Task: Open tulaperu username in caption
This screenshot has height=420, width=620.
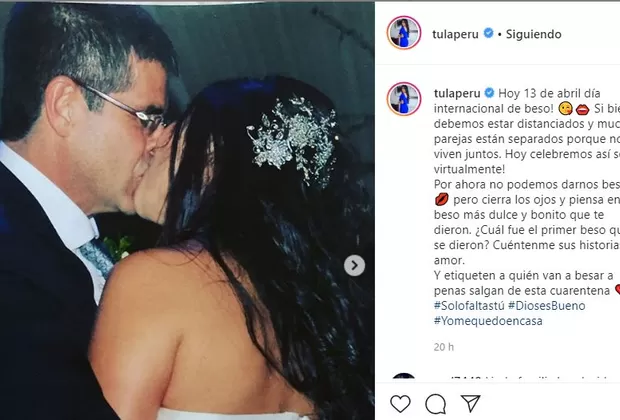Action: point(457,94)
